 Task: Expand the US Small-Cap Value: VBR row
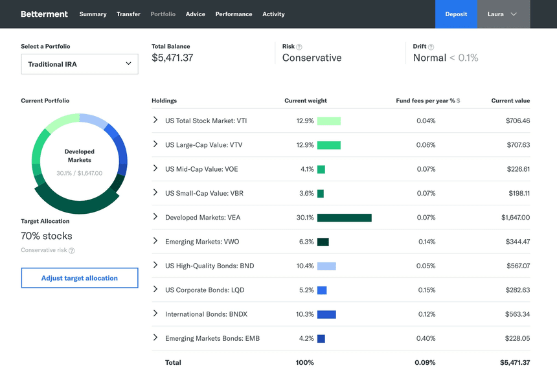click(x=155, y=192)
